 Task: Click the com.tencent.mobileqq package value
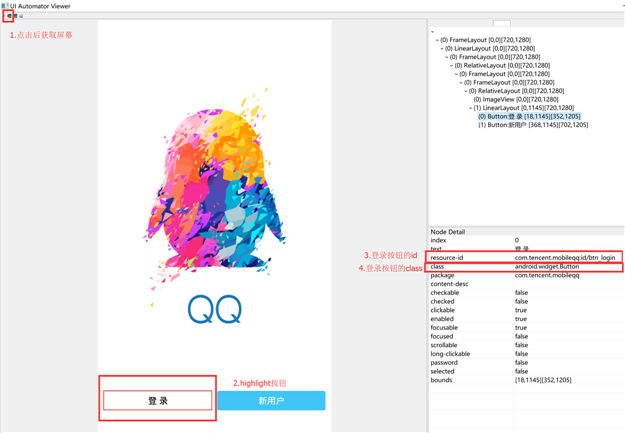click(x=547, y=275)
